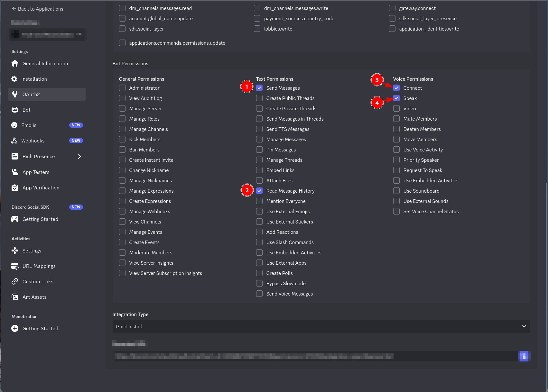Enable the Manage Roles checkbox
The image size is (548, 392).
(x=122, y=119)
